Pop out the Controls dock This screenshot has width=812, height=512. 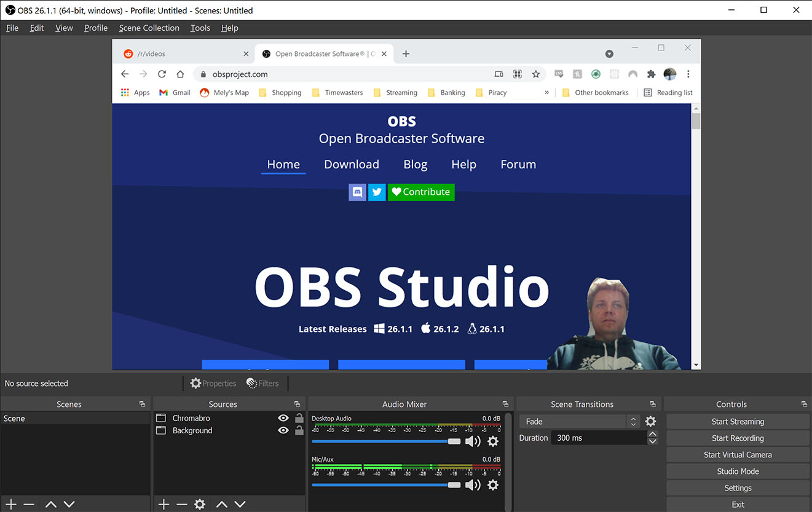pyautogui.click(x=804, y=404)
